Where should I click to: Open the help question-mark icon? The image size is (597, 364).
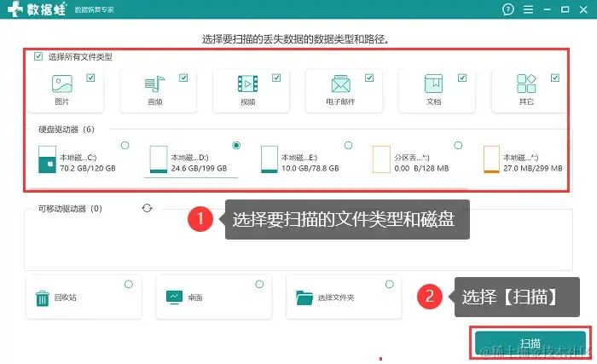508,9
